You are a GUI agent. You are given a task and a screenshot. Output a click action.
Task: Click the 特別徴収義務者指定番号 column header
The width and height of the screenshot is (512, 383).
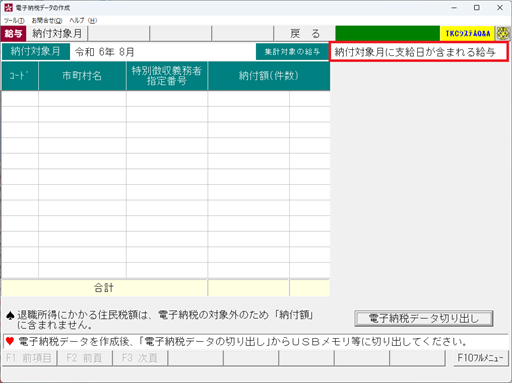(167, 76)
